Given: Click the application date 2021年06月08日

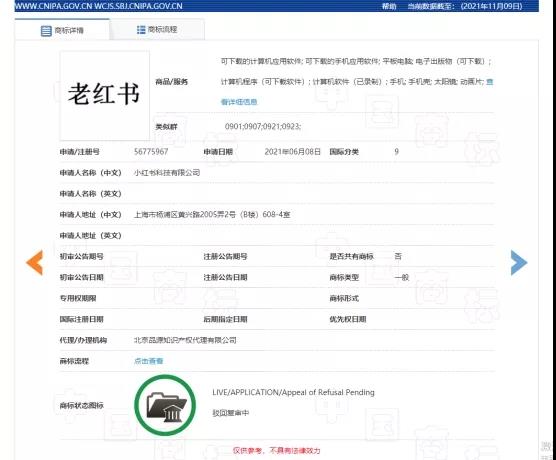Looking at the screenshot, I should (293, 152).
